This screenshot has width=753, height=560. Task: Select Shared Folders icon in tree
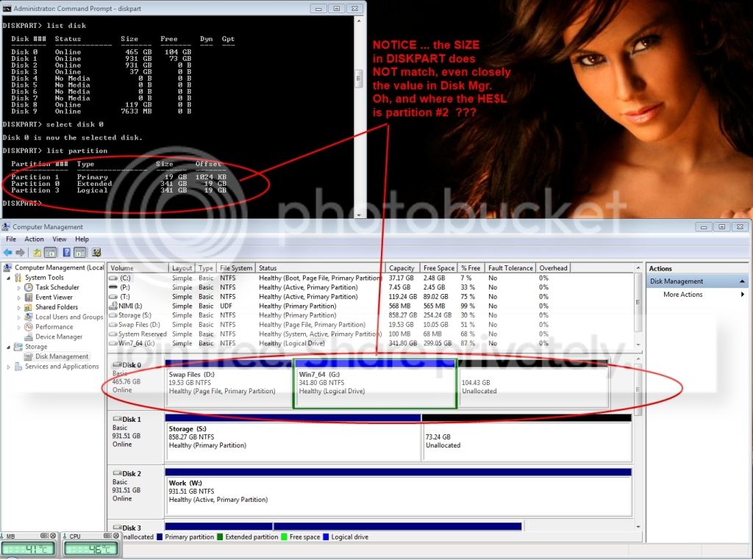29,307
